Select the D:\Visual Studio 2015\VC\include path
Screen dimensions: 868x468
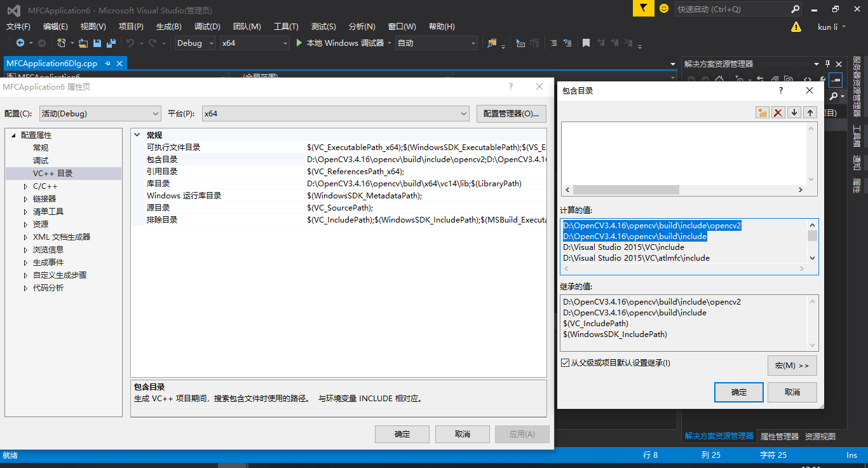coord(625,247)
